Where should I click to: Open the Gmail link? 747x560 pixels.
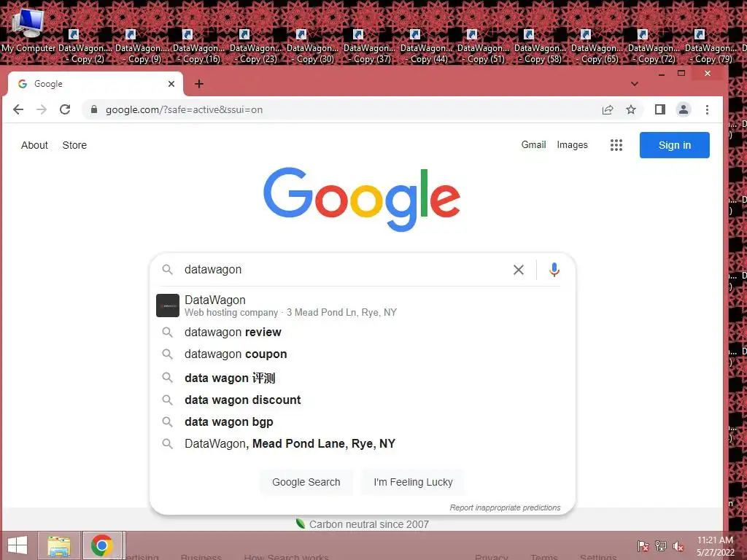point(533,145)
